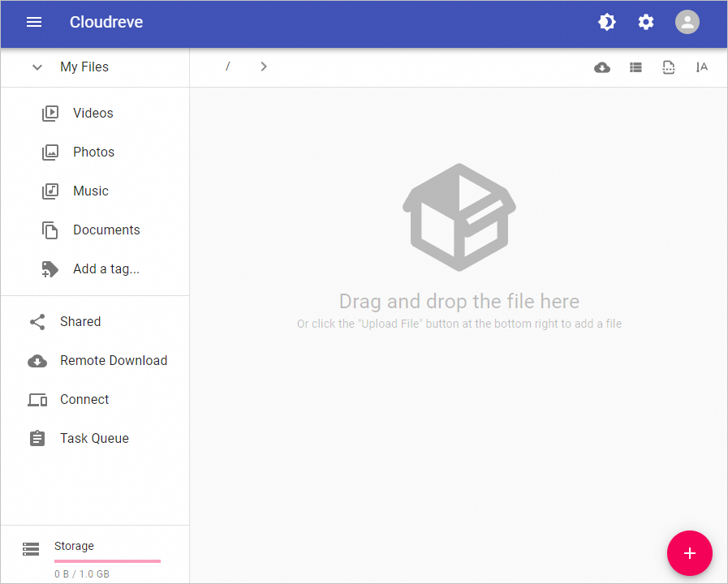This screenshot has height=584, width=728.
Task: Click the Remote Download cloud icon in sidebar
Action: (37, 361)
